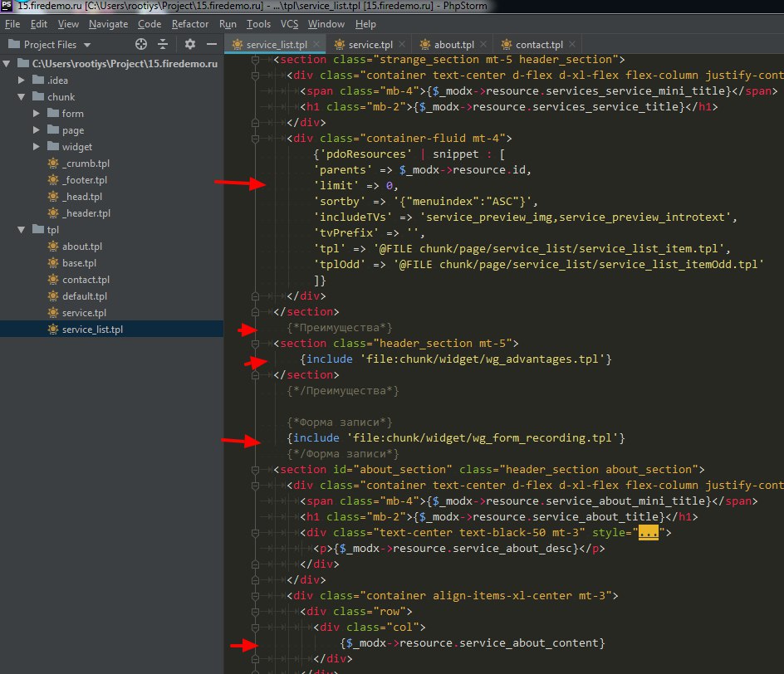Viewport: 784px width, 674px height.
Task: Close the contact.tpl editor tab
Action: (x=572, y=44)
